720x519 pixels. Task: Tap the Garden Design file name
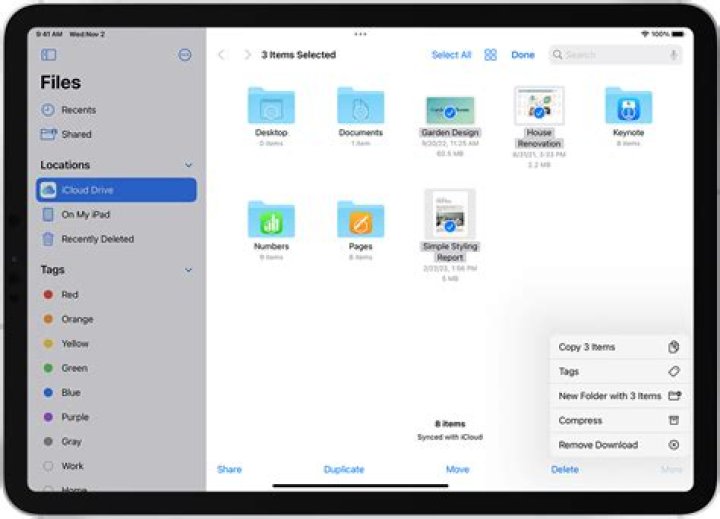(450, 132)
